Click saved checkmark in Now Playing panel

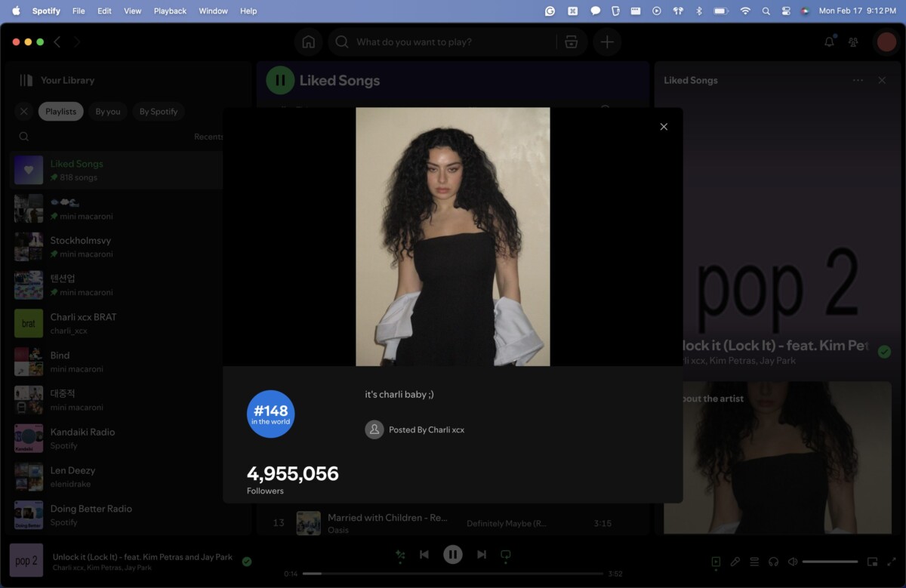tap(884, 351)
